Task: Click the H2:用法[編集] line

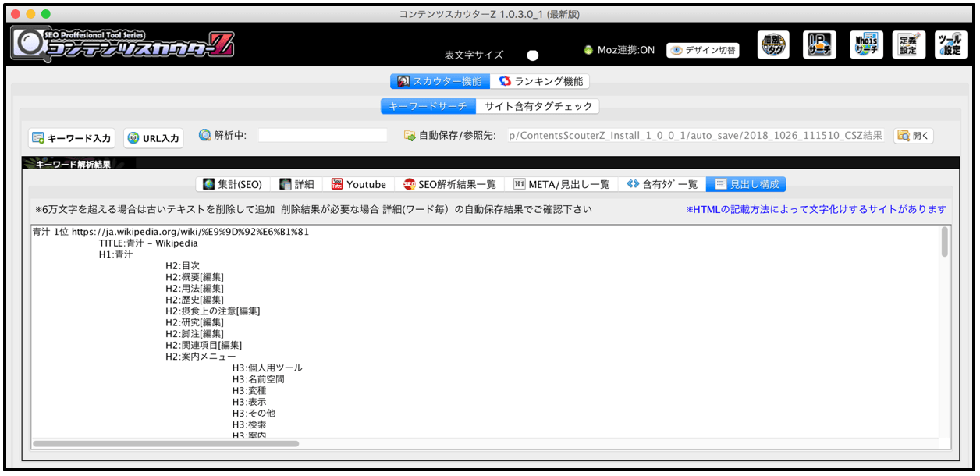Action: [194, 289]
